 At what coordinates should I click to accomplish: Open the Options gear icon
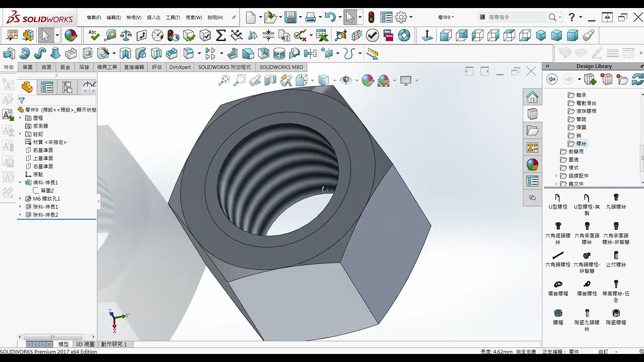tap(401, 17)
